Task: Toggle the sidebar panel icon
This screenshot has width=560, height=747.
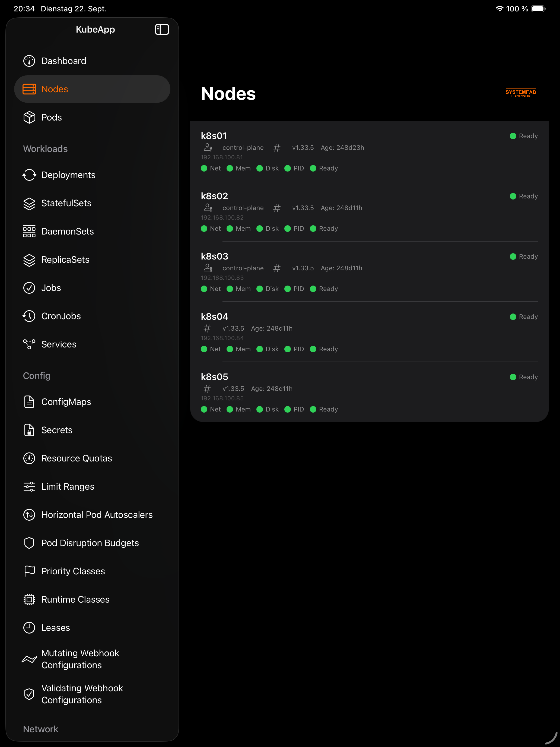Action: click(162, 29)
